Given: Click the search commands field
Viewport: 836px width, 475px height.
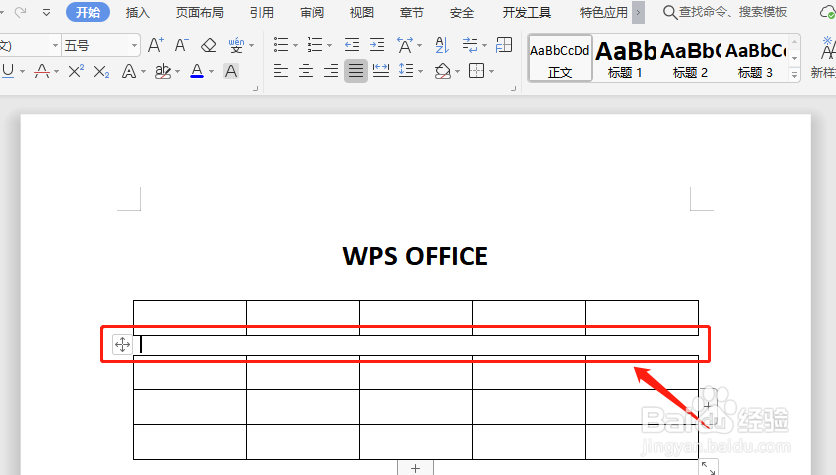Looking at the screenshot, I should coord(726,12).
